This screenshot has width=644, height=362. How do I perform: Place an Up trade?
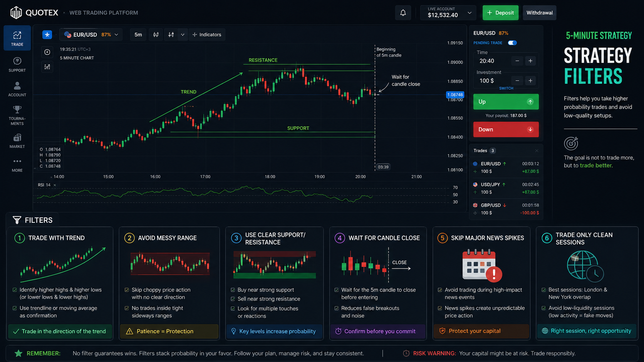506,102
